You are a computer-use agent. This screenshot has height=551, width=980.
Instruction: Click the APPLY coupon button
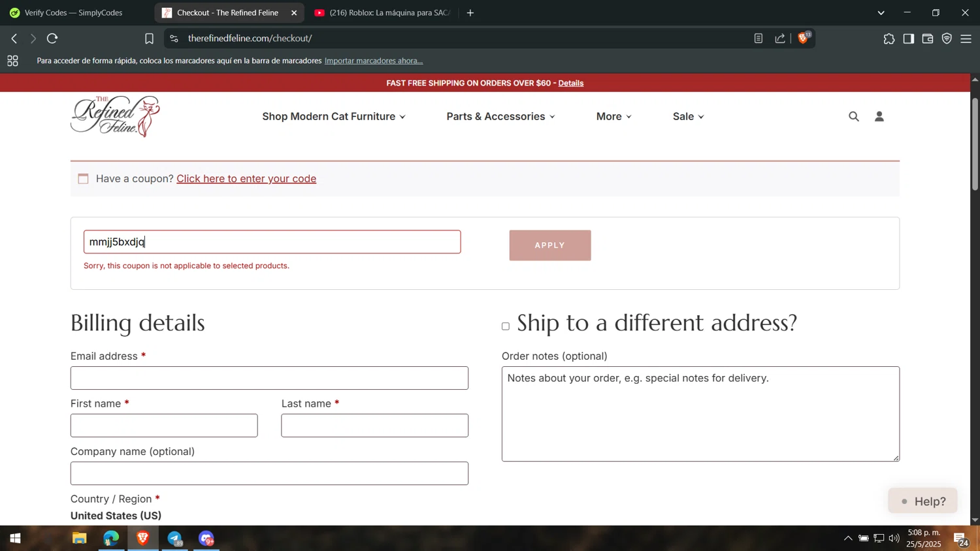pos(550,245)
